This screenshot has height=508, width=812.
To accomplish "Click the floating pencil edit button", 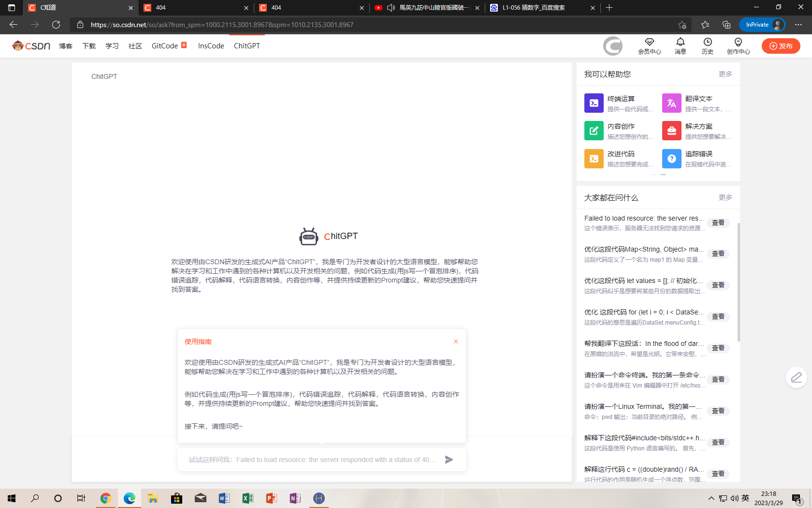I will [797, 377].
